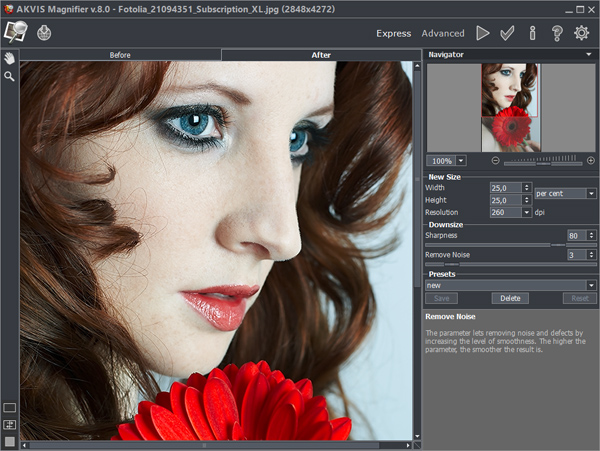Click the Delete preset button
The height and width of the screenshot is (451, 600).
[x=510, y=298]
